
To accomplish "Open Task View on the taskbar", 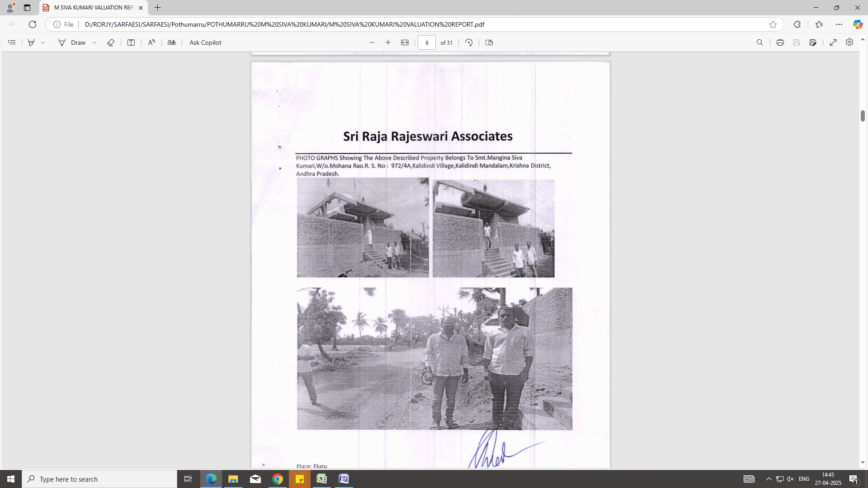I will pos(188,479).
